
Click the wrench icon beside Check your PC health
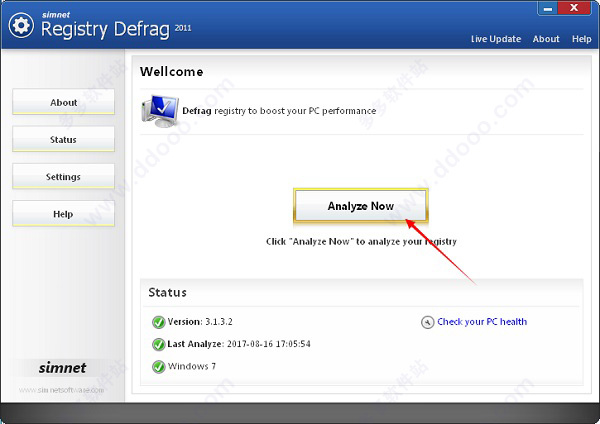pyautogui.click(x=427, y=322)
